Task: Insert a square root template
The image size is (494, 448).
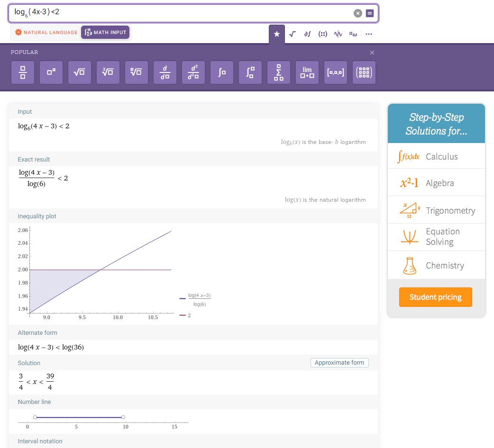Action: (x=79, y=72)
